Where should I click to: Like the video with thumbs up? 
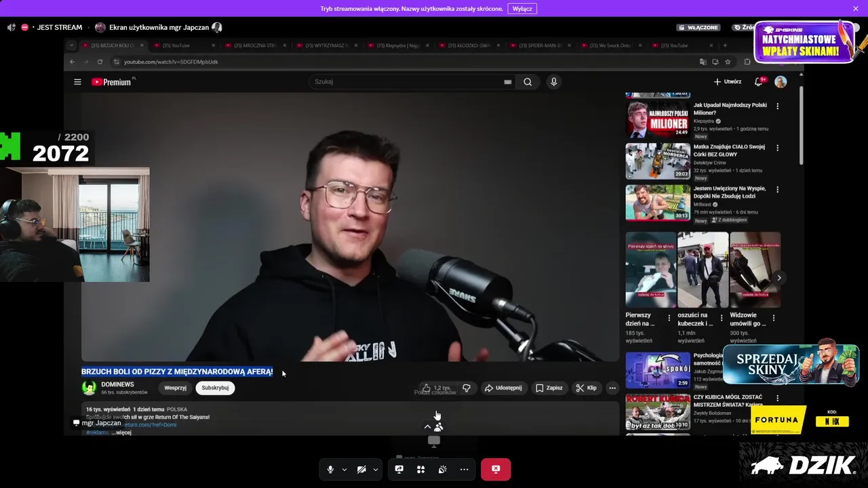[x=437, y=388]
